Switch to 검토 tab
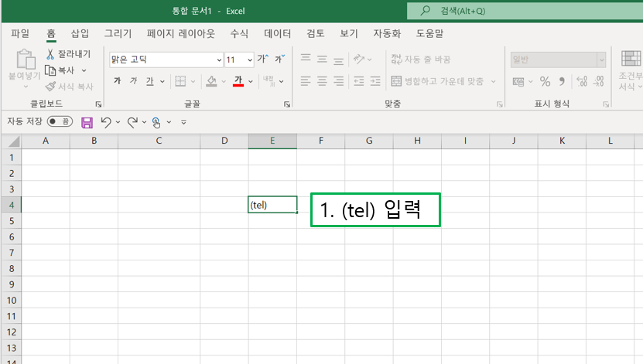Image resolution: width=643 pixels, height=364 pixels. [316, 33]
